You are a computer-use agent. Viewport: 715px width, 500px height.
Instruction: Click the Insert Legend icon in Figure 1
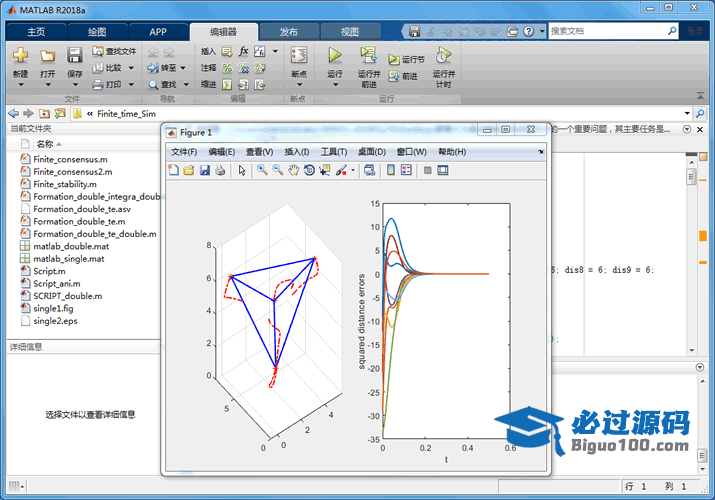coord(406,170)
